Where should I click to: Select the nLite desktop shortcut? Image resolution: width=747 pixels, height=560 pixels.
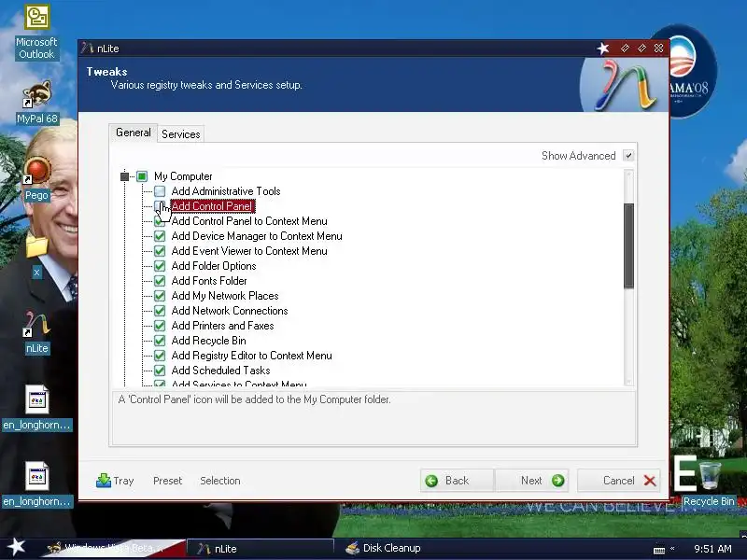tap(36, 333)
